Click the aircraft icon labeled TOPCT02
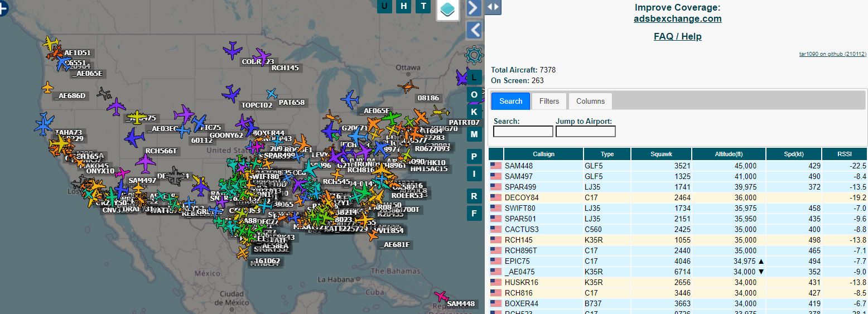 tap(231, 93)
